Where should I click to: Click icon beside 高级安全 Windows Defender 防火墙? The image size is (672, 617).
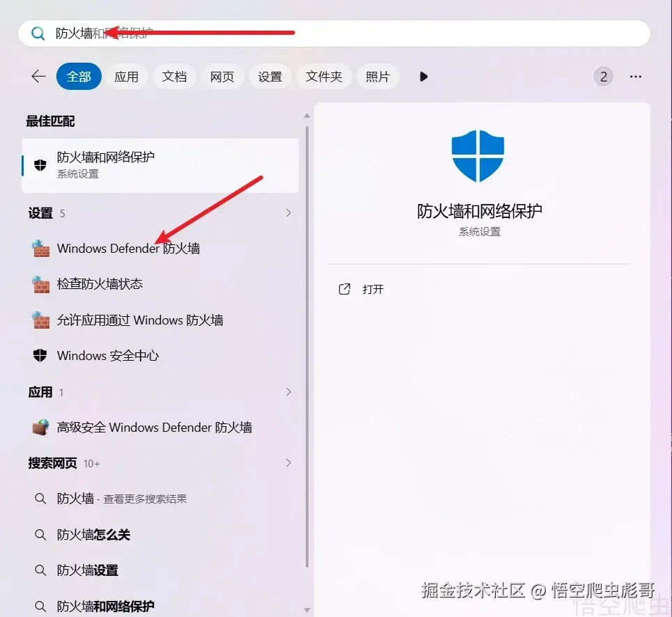coord(40,427)
